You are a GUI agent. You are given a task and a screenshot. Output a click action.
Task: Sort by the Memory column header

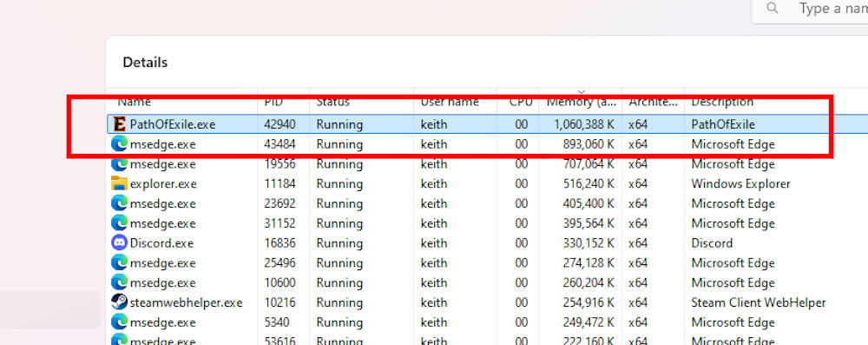coord(581,102)
